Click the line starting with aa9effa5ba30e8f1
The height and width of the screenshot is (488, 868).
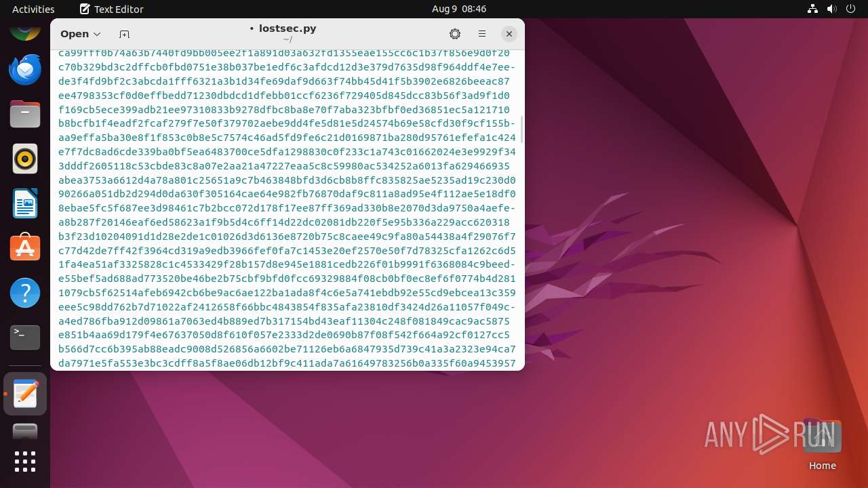point(287,138)
